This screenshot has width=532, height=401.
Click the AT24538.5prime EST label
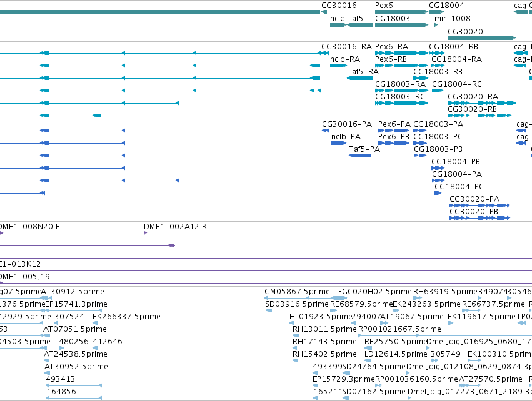click(x=76, y=354)
